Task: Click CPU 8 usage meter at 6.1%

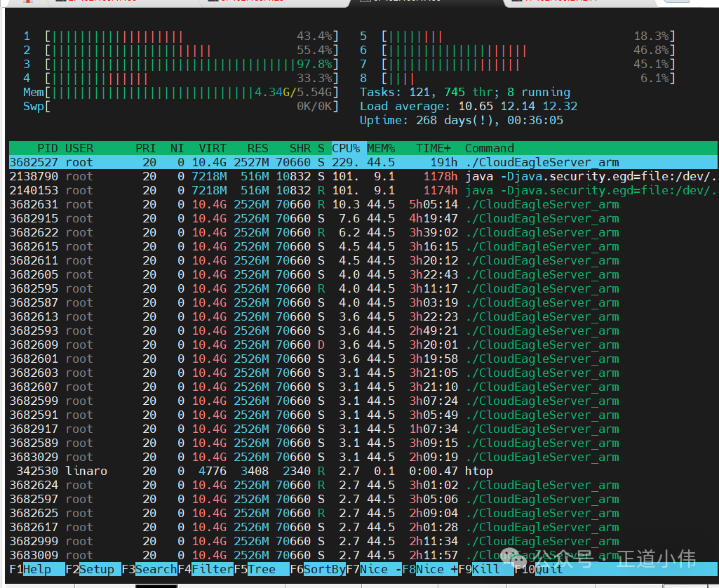Action: 518,78
